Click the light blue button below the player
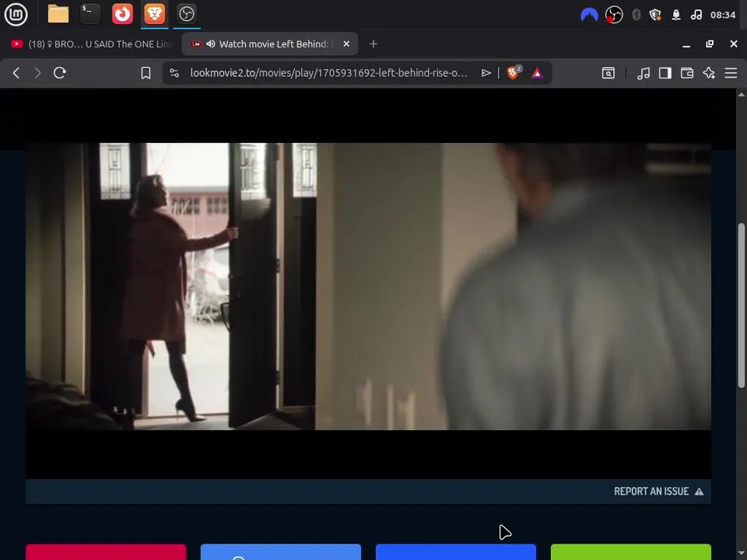 pyautogui.click(x=281, y=552)
